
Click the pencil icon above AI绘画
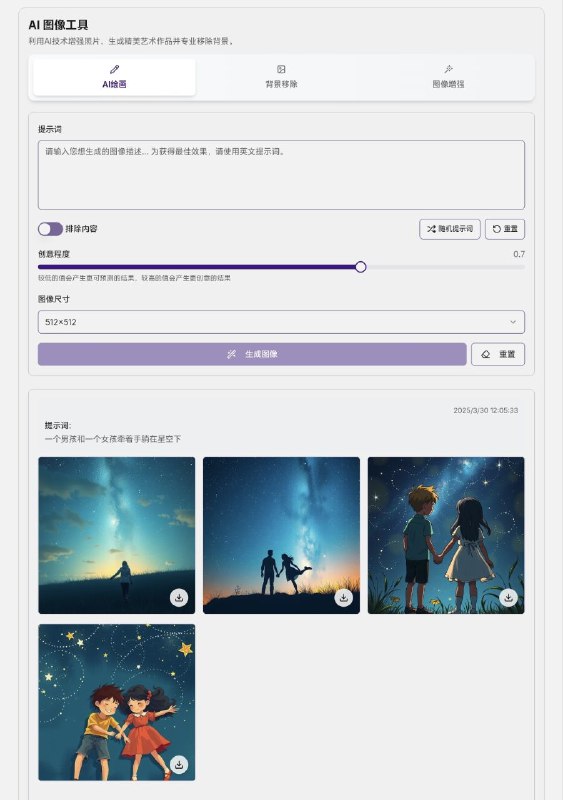coord(114,69)
